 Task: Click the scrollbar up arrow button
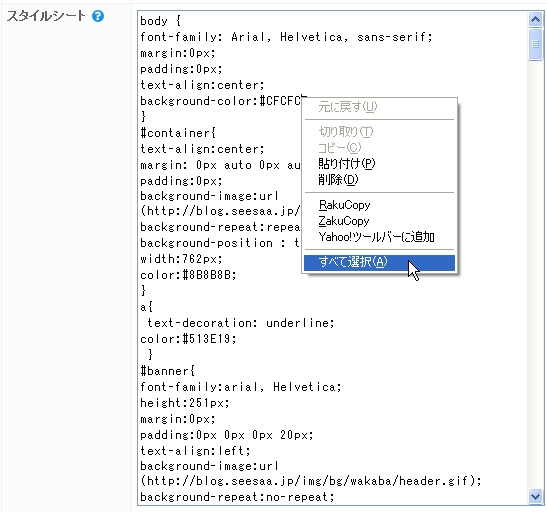535,20
